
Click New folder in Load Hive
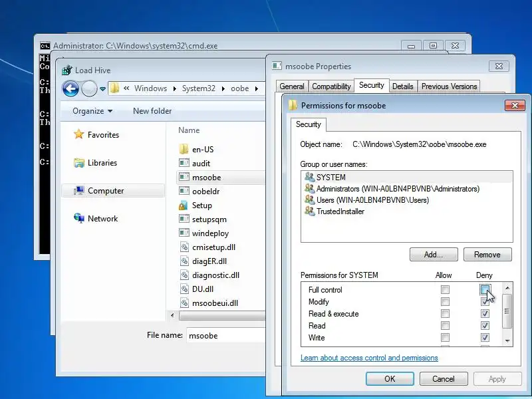(x=152, y=111)
